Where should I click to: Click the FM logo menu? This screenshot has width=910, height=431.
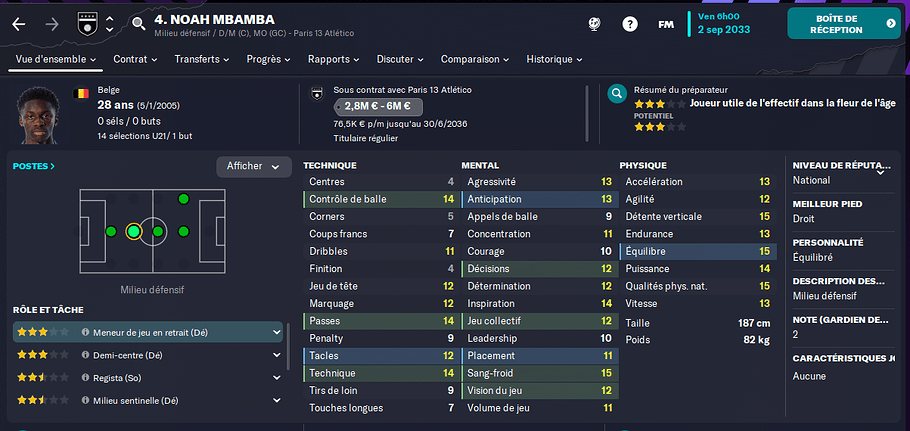tap(666, 24)
